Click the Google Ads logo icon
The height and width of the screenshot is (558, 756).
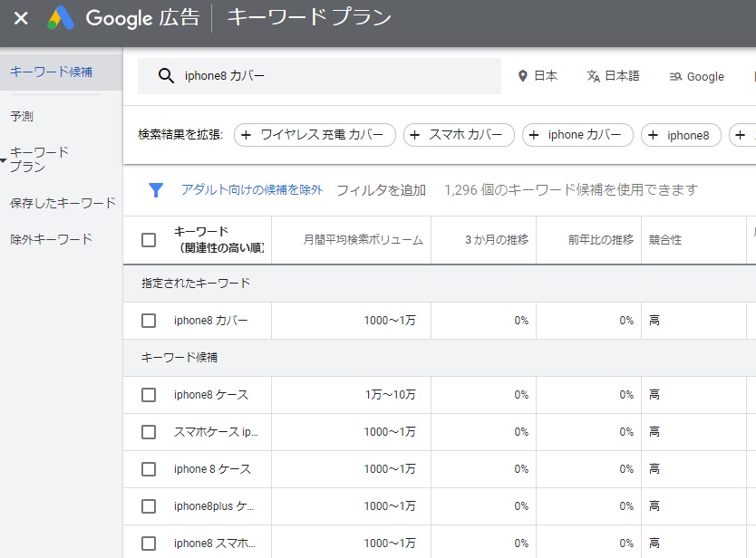pyautogui.click(x=61, y=18)
